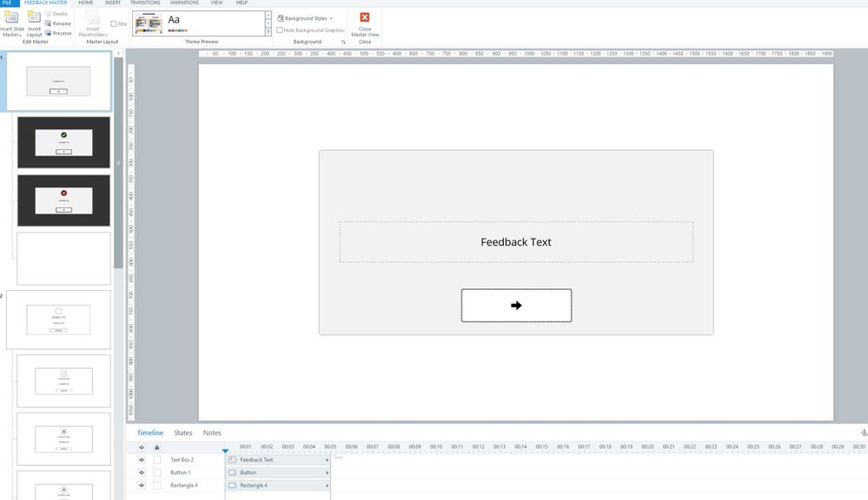Image resolution: width=868 pixels, height=500 pixels.
Task: Switch to the INSERT ribbon tab
Action: 112,3
